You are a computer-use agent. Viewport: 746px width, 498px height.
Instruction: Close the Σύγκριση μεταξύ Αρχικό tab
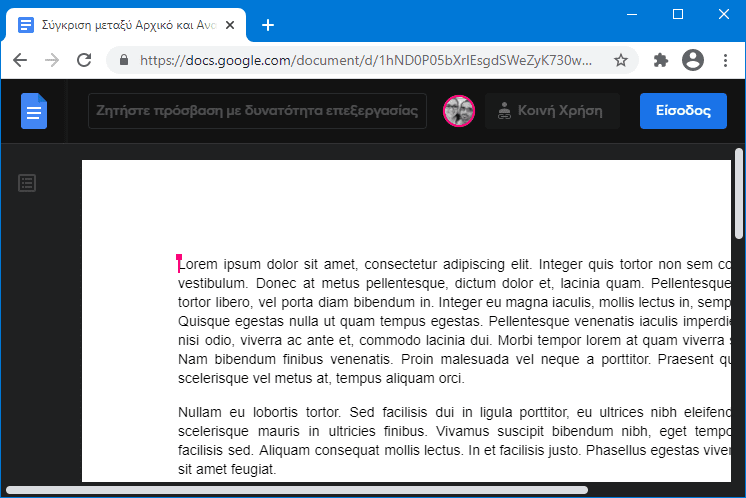pyautogui.click(x=230, y=25)
